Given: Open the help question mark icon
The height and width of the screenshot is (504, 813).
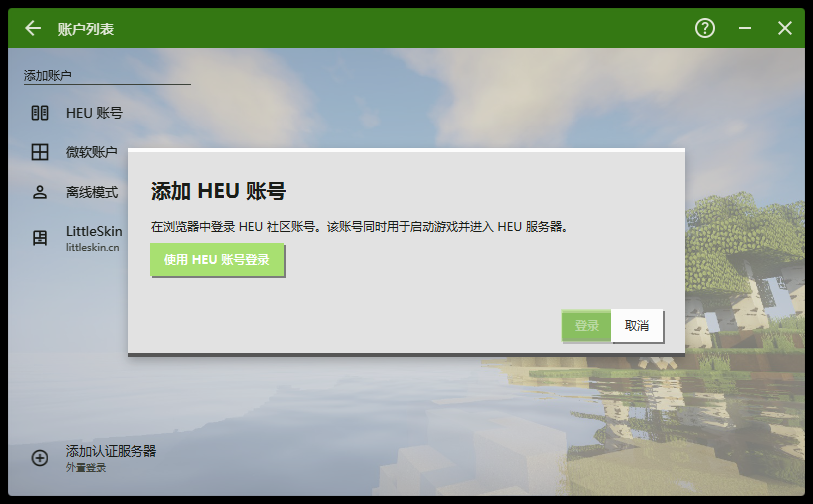Looking at the screenshot, I should coord(704,28).
